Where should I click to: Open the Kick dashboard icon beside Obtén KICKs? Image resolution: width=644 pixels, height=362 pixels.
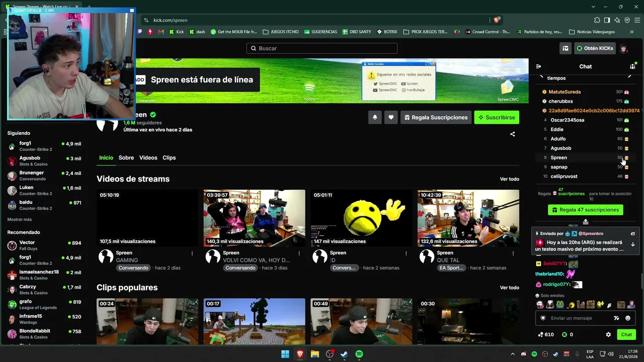point(566,48)
